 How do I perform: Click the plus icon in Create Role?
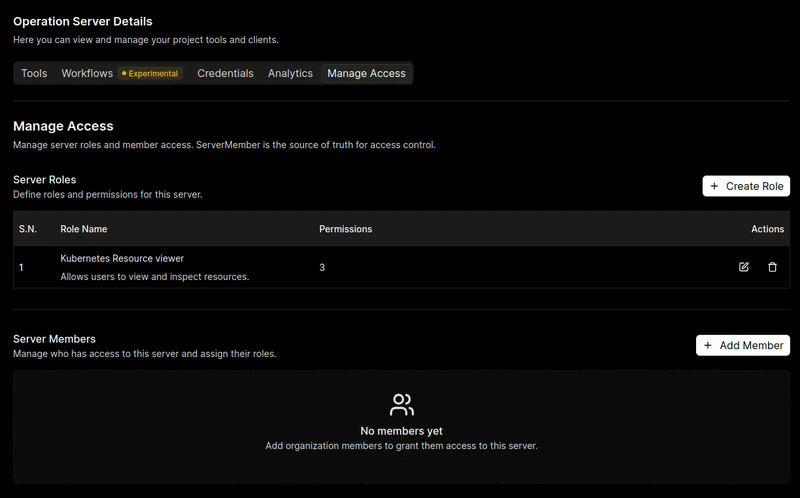(x=714, y=186)
